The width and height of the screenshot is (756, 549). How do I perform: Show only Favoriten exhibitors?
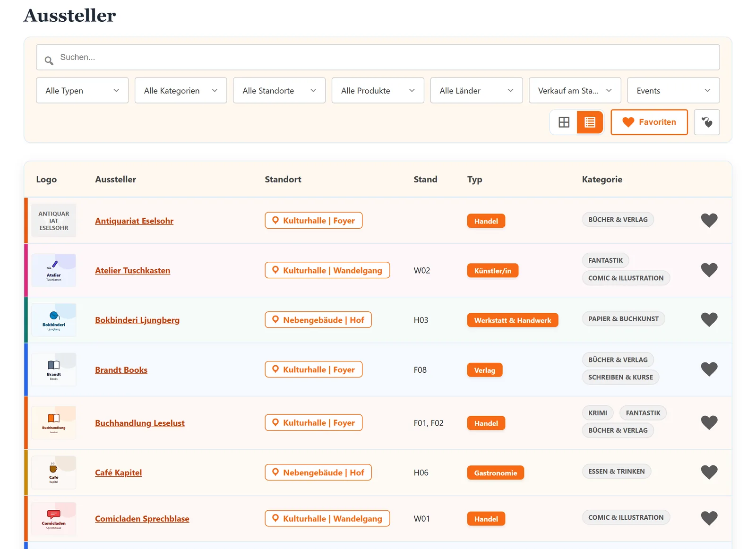pos(649,122)
